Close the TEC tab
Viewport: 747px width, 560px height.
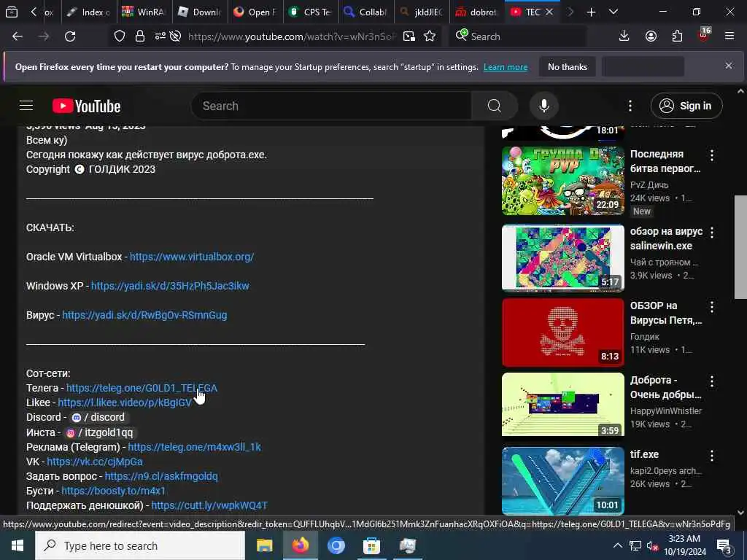coord(549,12)
